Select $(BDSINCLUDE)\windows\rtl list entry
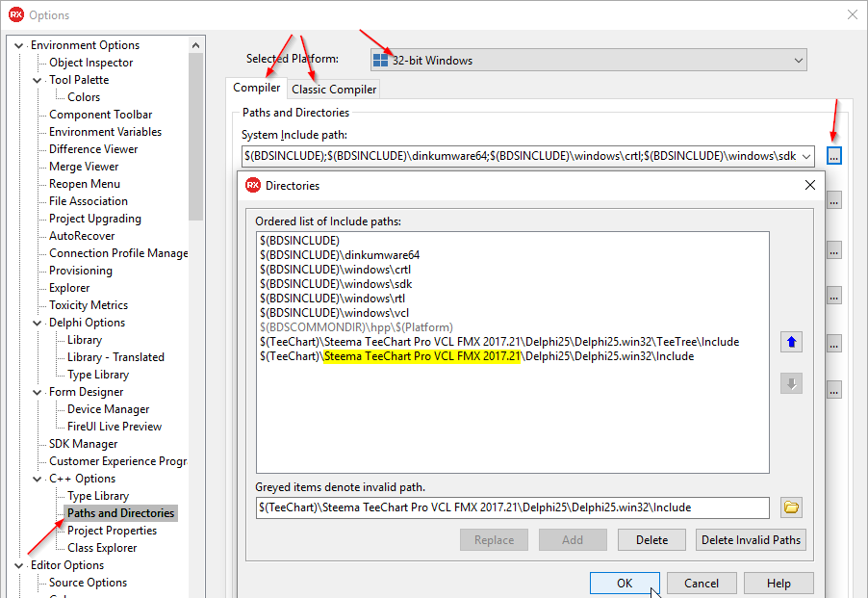Screen dimensions: 868x598 point(332,299)
